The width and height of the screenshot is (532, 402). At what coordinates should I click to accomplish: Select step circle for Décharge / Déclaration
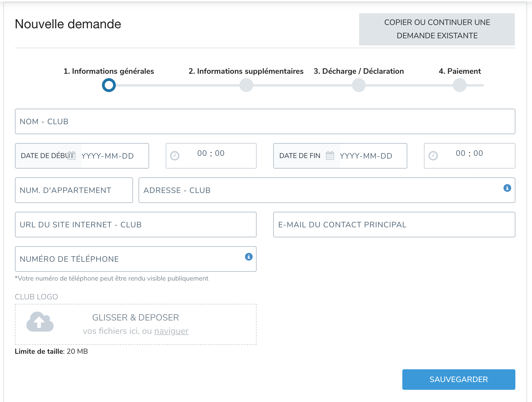[359, 85]
